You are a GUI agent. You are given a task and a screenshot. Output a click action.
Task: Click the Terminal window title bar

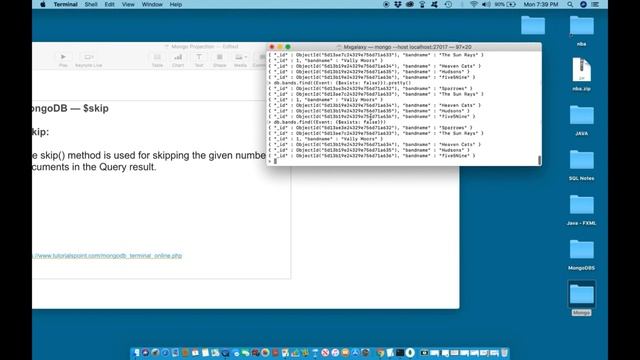coord(404,47)
